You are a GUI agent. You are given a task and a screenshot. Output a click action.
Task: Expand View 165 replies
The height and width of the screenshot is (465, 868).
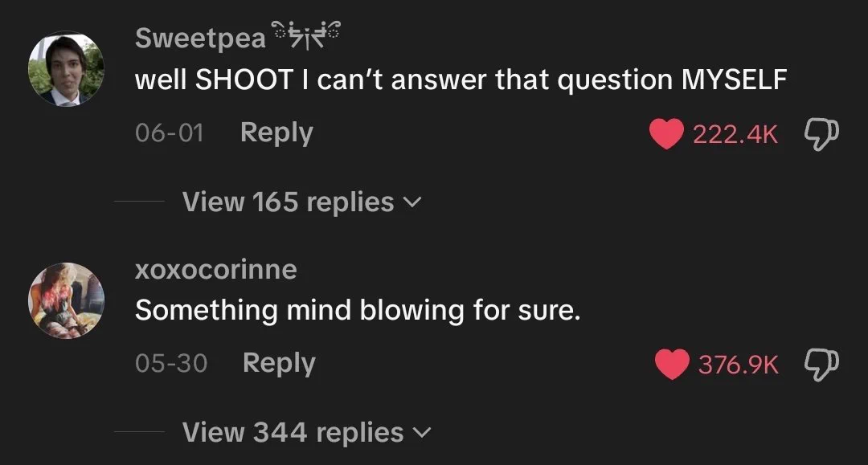pos(301,202)
